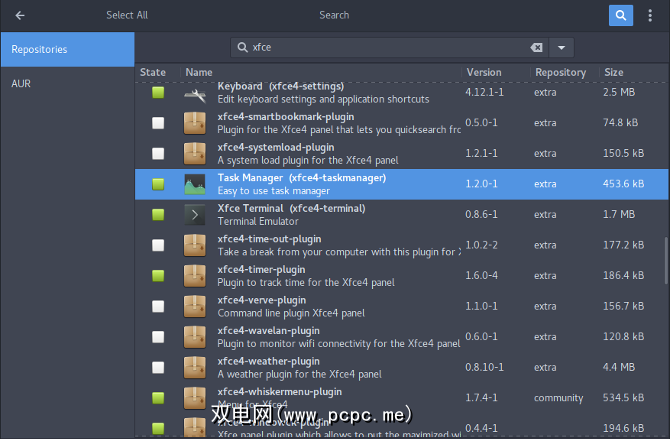
Task: Click the community repository cell
Action: 558,398
